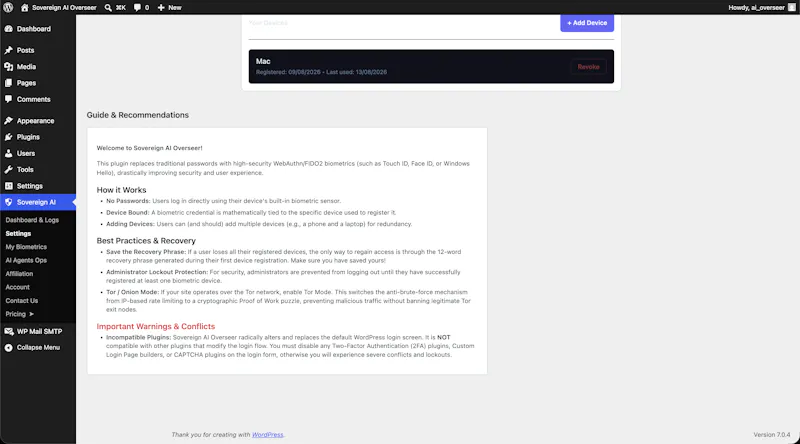
Task: Open Affiliation submenu
Action: (x=19, y=274)
